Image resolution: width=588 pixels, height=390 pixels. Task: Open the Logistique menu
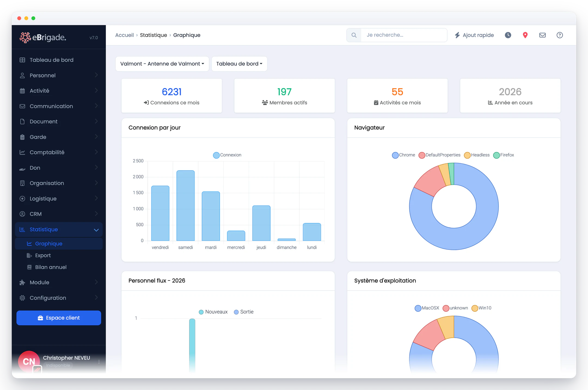point(59,199)
